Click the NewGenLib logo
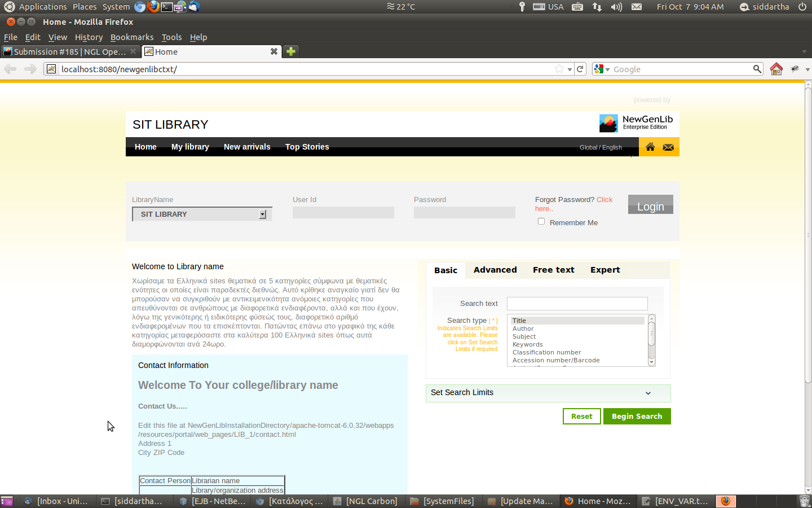Image resolution: width=812 pixels, height=508 pixels. pyautogui.click(x=636, y=122)
